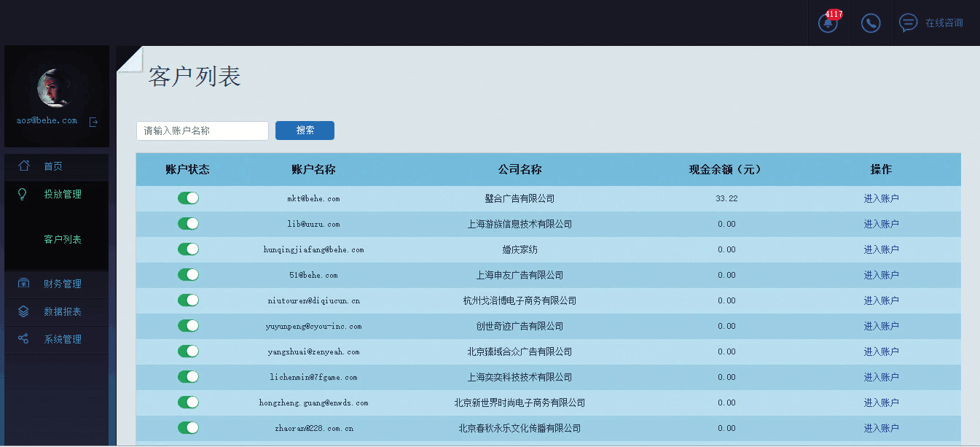Viewport: 980px width, 447px height.
Task: Toggle account status for mkt@behe.com
Action: point(188,198)
